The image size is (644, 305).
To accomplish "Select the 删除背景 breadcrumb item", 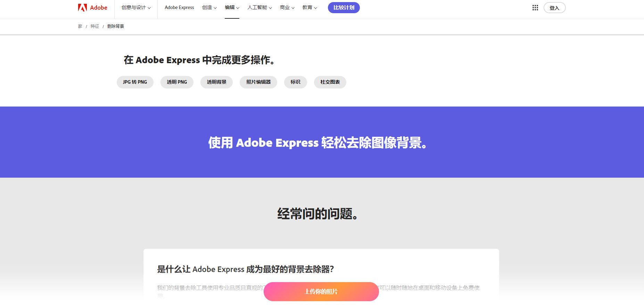I will click(x=116, y=26).
